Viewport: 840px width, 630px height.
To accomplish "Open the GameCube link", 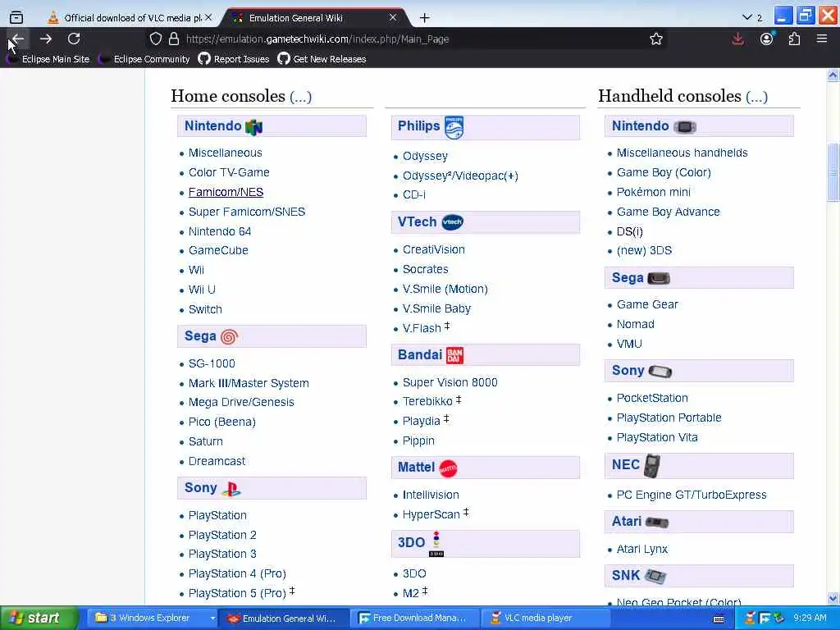I will (218, 251).
